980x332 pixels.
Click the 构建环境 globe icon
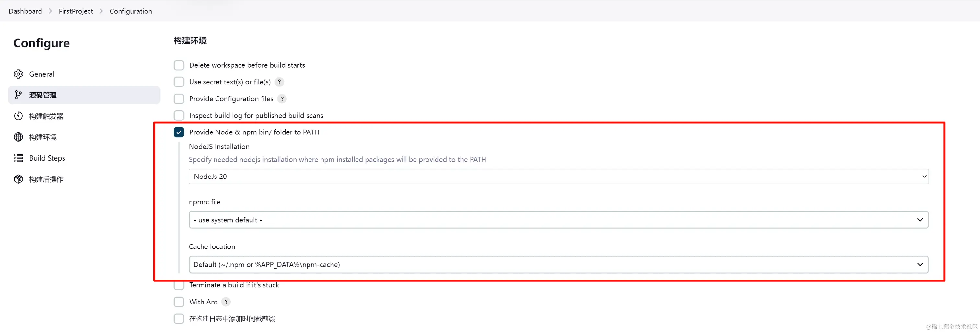18,137
